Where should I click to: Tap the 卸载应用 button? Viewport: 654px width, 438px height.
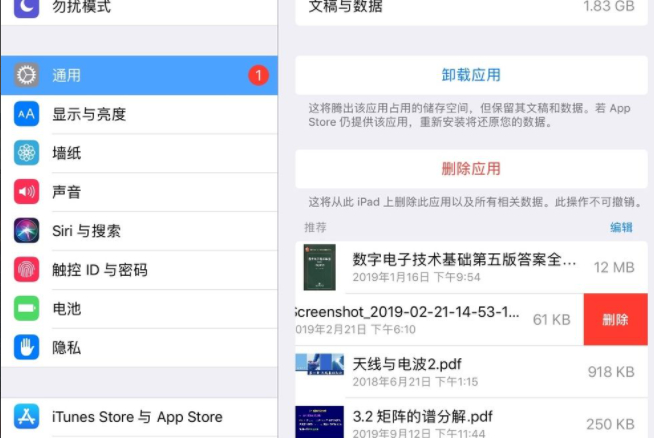tap(471, 75)
